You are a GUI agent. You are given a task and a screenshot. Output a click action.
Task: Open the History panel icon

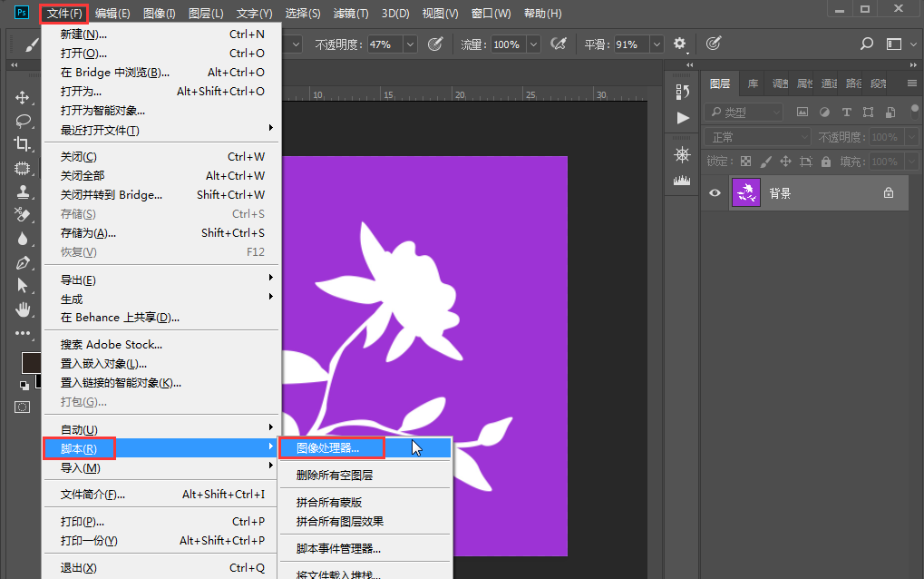(x=683, y=90)
